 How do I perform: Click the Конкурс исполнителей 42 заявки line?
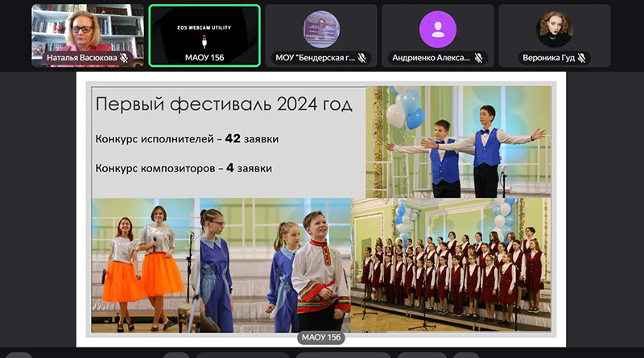(x=188, y=139)
